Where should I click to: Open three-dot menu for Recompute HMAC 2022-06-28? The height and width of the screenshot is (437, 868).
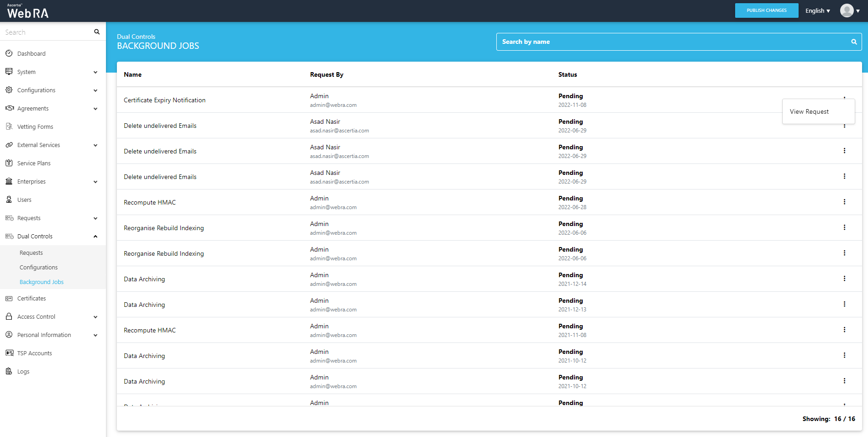click(844, 202)
